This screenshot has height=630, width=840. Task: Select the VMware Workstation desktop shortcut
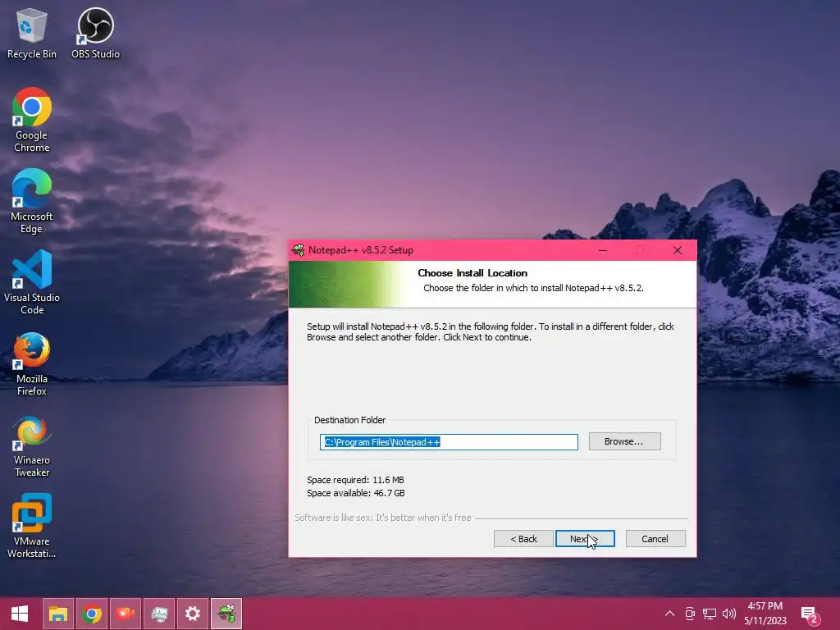coord(32,526)
